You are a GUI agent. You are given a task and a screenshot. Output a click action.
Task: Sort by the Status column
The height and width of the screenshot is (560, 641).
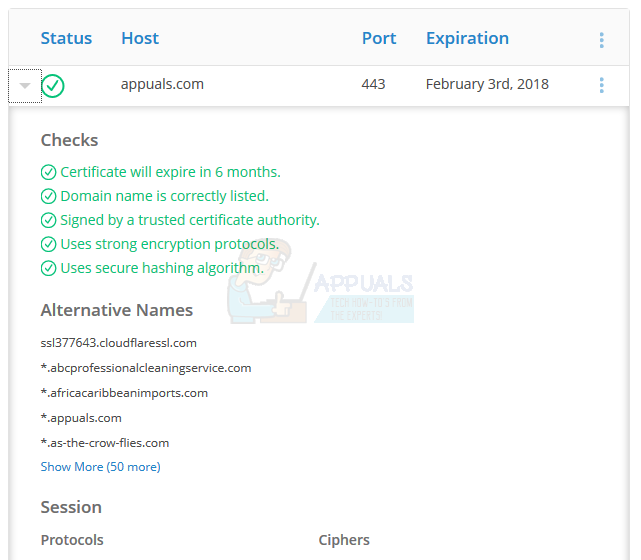click(x=66, y=39)
